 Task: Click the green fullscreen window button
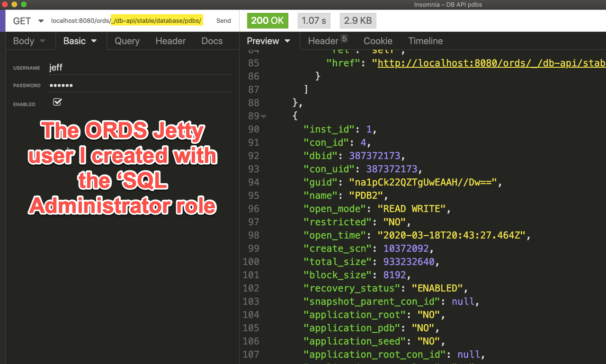point(24,4)
